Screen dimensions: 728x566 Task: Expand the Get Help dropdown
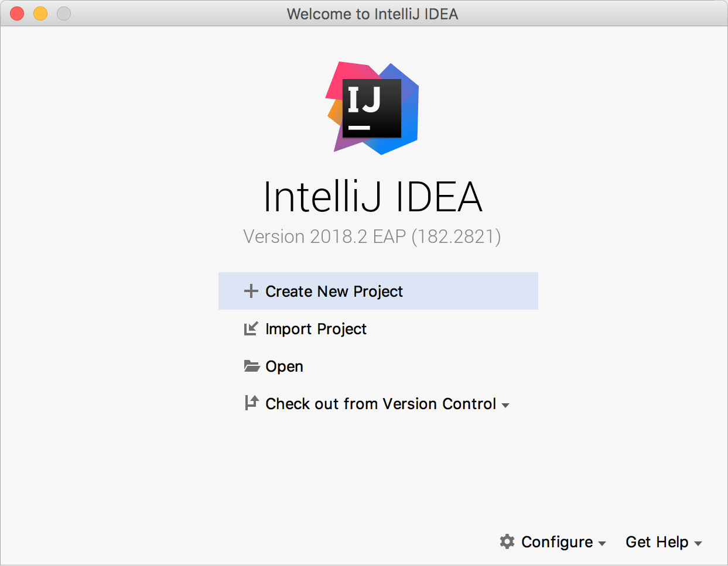click(698, 543)
